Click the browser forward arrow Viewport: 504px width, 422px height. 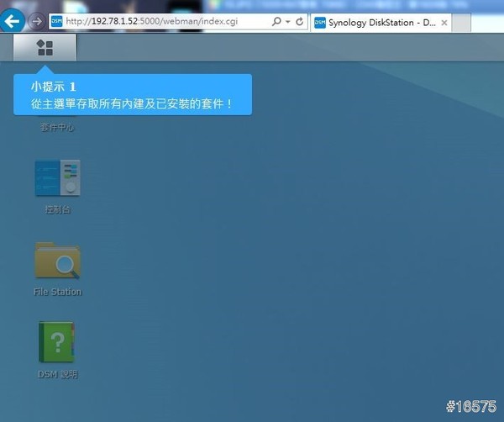pos(37,22)
